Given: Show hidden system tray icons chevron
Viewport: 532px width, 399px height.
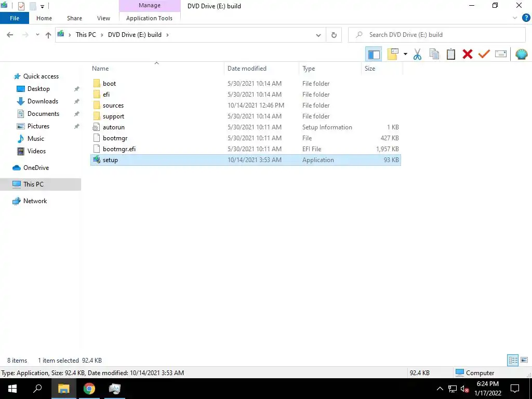Looking at the screenshot, I should point(440,389).
